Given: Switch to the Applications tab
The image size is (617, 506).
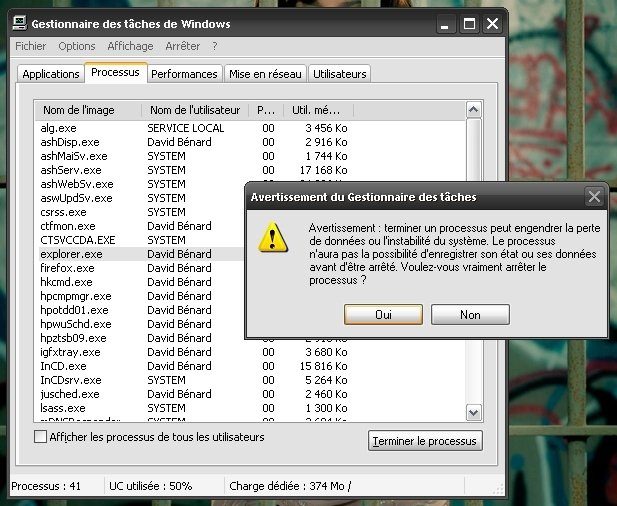Looking at the screenshot, I should pos(51,74).
